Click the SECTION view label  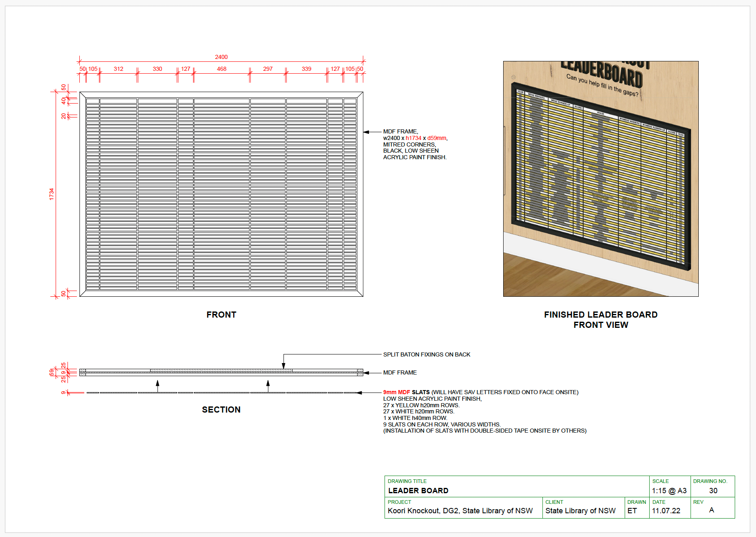tap(221, 410)
